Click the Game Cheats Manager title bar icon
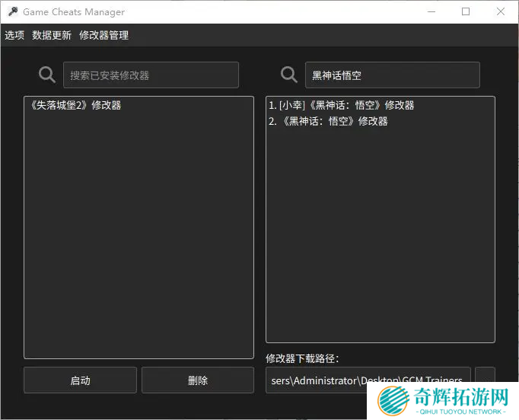The width and height of the screenshot is (519, 420). point(12,11)
